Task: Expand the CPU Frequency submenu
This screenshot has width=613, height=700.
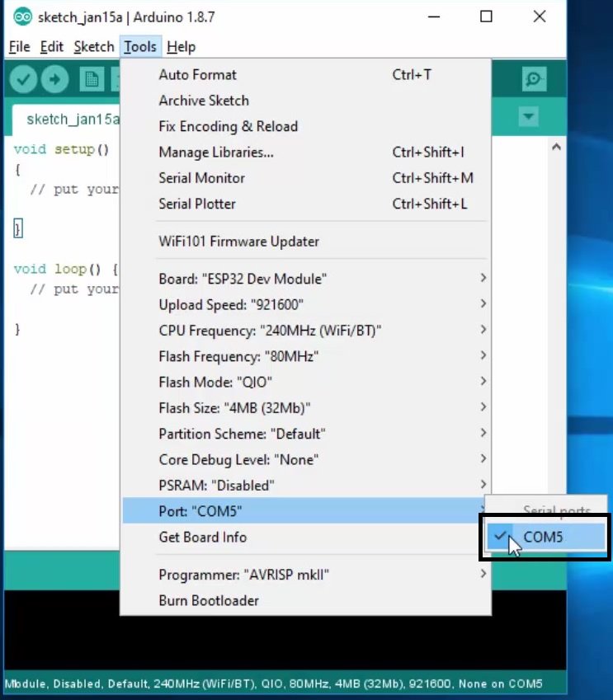Action: pos(307,331)
